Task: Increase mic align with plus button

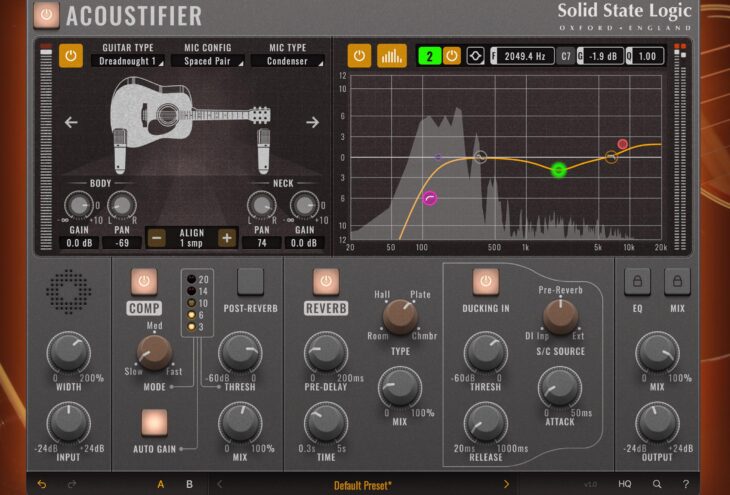Action: click(227, 237)
